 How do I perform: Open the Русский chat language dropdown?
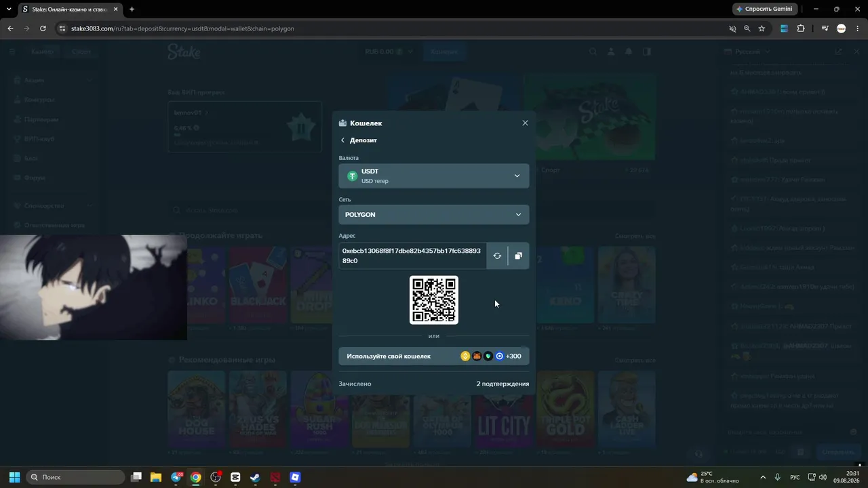[x=748, y=52]
